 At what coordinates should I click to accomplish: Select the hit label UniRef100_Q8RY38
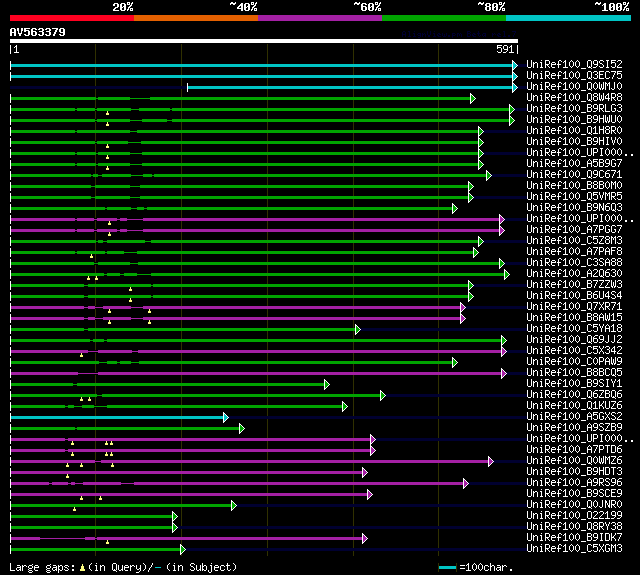click(x=574, y=527)
